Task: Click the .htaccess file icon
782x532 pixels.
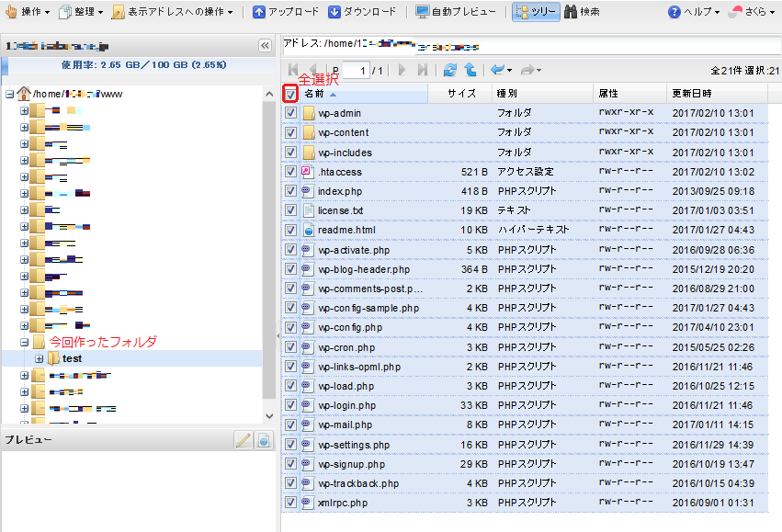Action: [309, 172]
